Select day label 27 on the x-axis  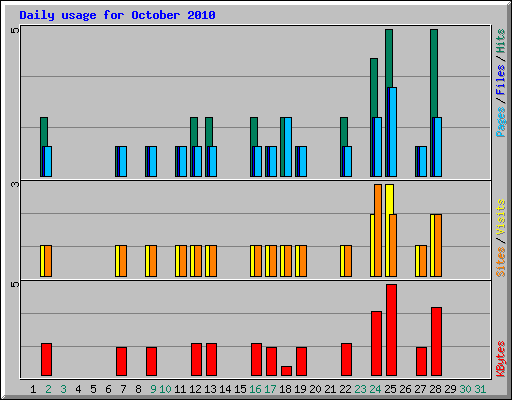pyautogui.click(x=420, y=389)
